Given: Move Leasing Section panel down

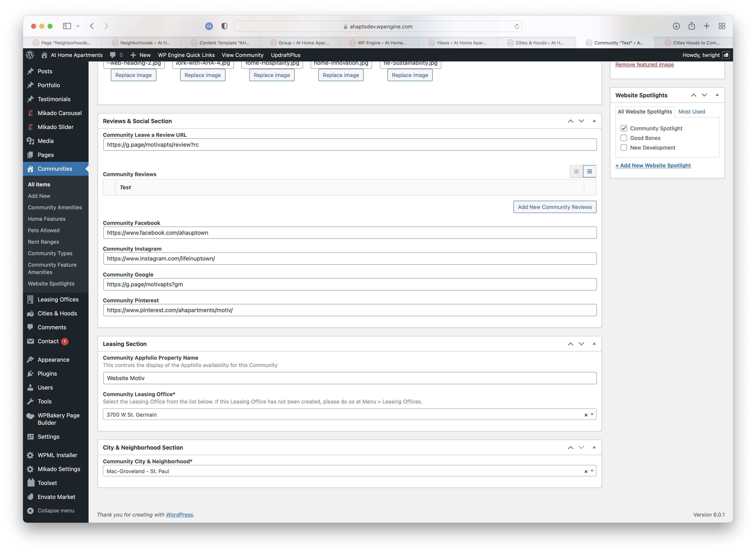Looking at the screenshot, I should tap(581, 344).
